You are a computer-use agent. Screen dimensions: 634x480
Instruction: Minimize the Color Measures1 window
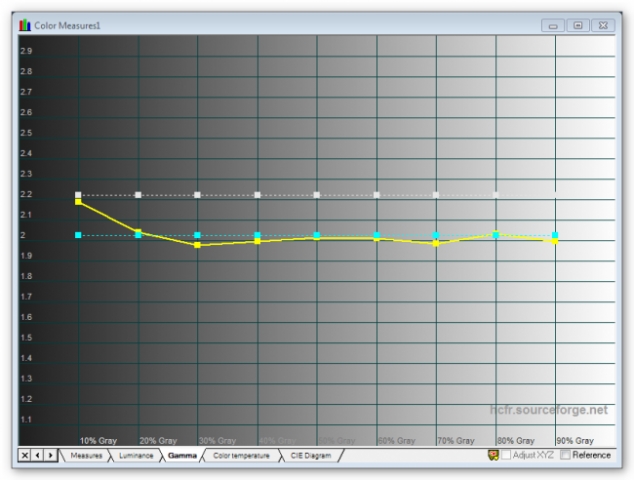point(555,24)
